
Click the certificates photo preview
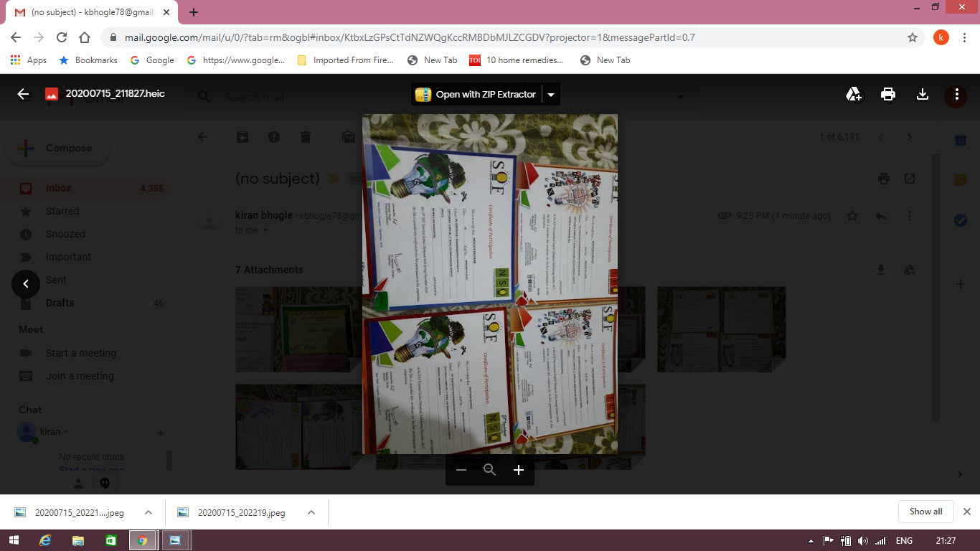tap(490, 284)
